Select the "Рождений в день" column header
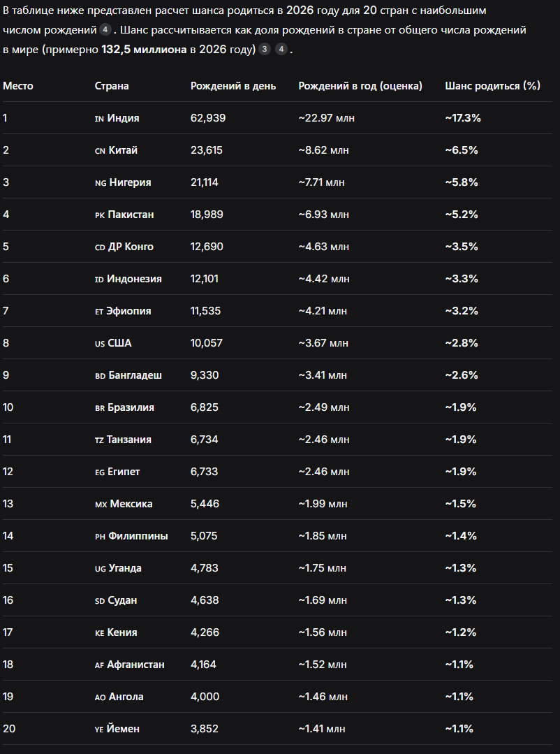This screenshot has width=560, height=754. click(x=233, y=85)
